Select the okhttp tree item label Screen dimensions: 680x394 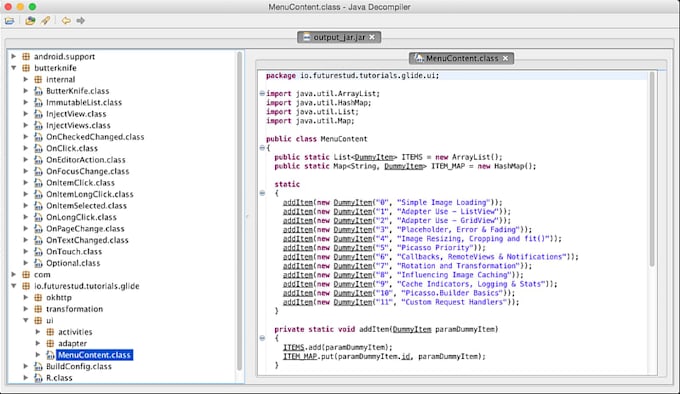click(59, 297)
